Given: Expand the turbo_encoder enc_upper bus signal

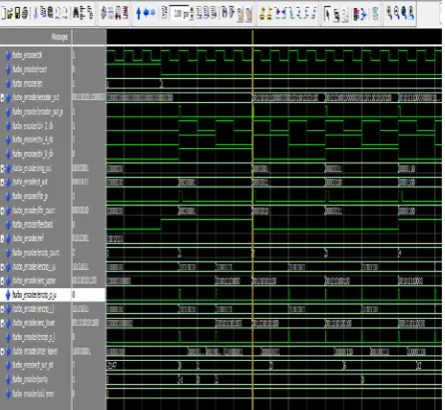Looking at the screenshot, I should pyautogui.click(x=2, y=281).
